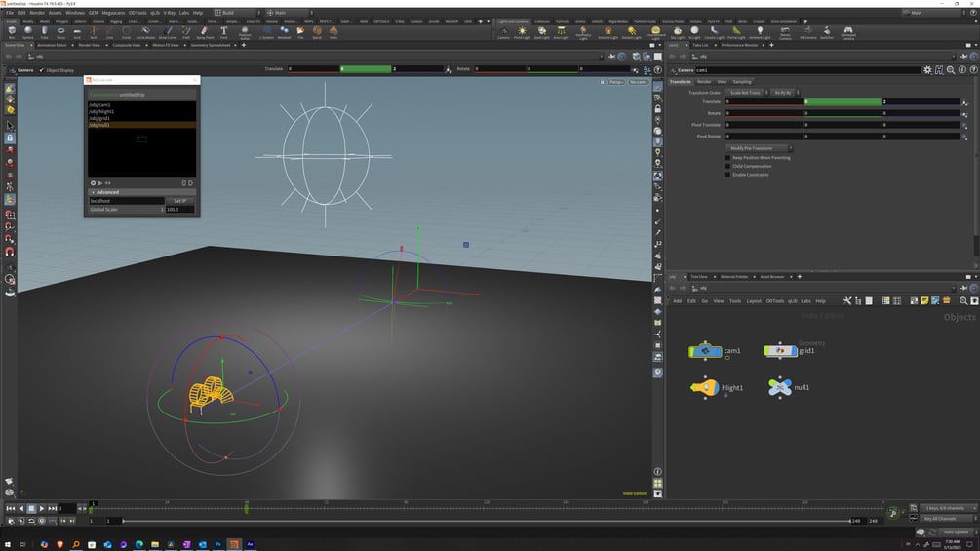
Task: Open parameter gear menu for cam1
Action: [927, 70]
